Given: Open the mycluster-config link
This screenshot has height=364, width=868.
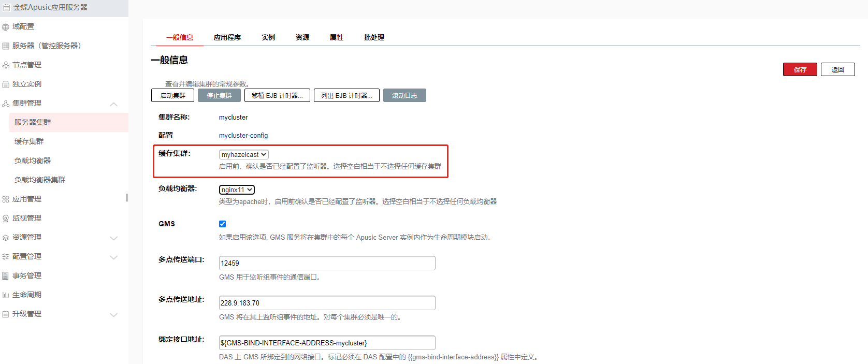Looking at the screenshot, I should [243, 136].
